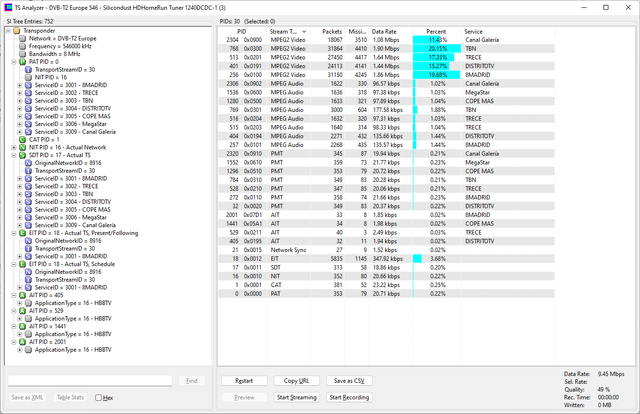Click the TBN video percent bar 20.15%
Screen dimensions: 640x414
(x=437, y=49)
